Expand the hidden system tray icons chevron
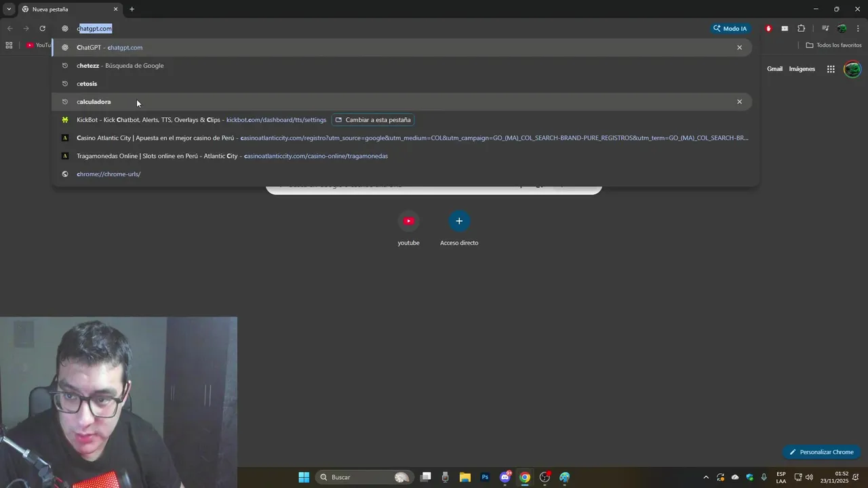868x488 pixels. click(x=706, y=477)
